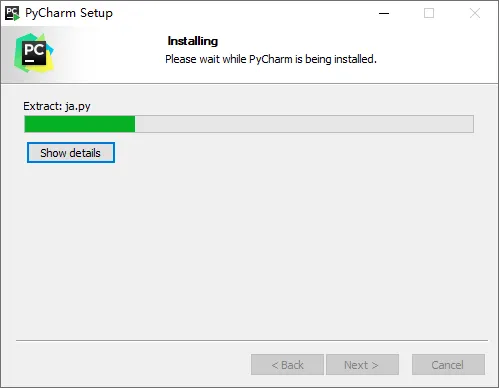The width and height of the screenshot is (499, 388).
Task: Click the green play triangle on the title icon
Action: [x=16, y=17]
